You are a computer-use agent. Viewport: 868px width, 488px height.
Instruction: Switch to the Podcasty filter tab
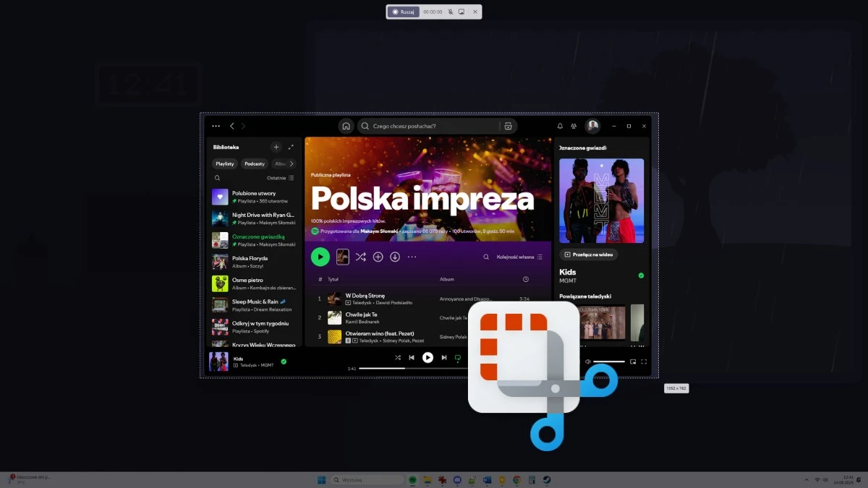point(254,163)
